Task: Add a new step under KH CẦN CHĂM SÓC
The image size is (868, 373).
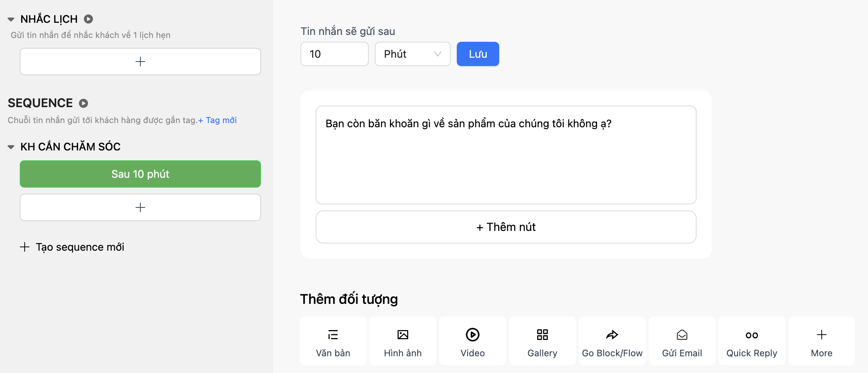Action: coord(140,207)
